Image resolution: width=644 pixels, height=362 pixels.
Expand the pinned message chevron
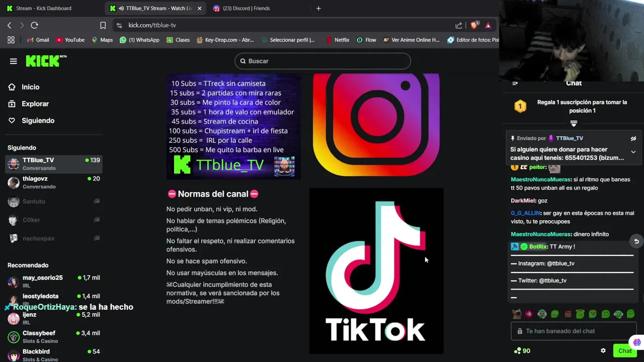pos(633,152)
